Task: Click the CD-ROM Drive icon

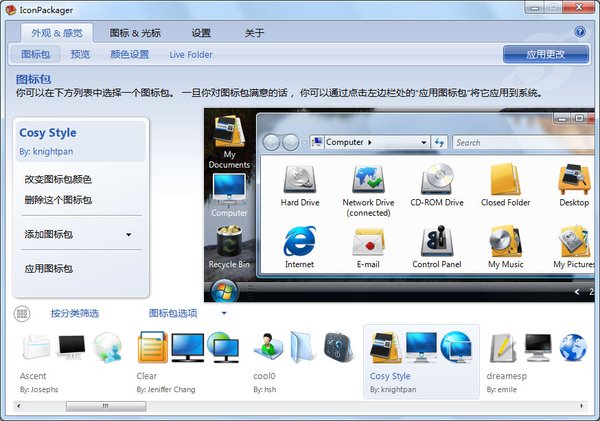Action: coord(437,179)
